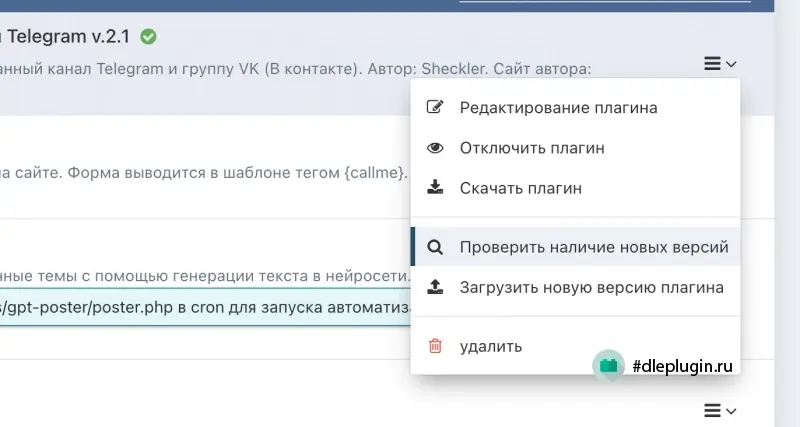
Task: Click the upload icon beside Загрузить новую версию
Action: click(435, 287)
